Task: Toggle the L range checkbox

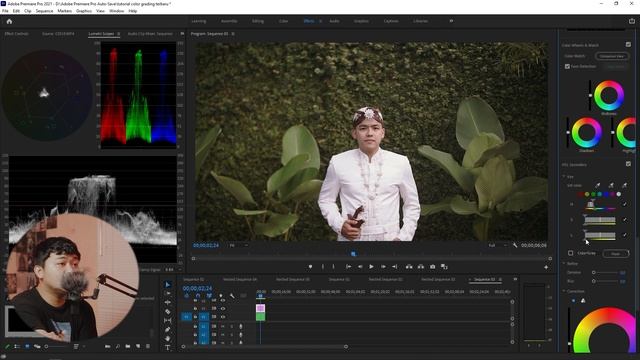Action: pyautogui.click(x=624, y=235)
